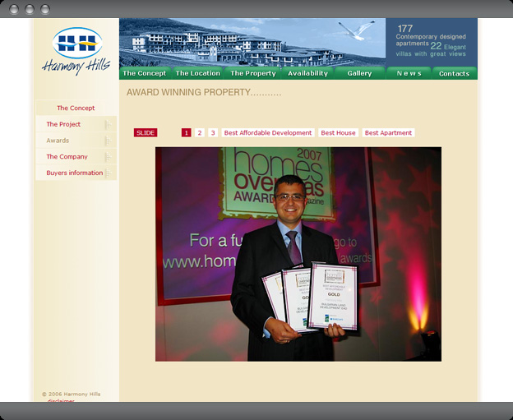Image resolution: width=513 pixels, height=420 pixels.
Task: Expand Buyers information sidebar arrow icon
Action: [x=109, y=173]
